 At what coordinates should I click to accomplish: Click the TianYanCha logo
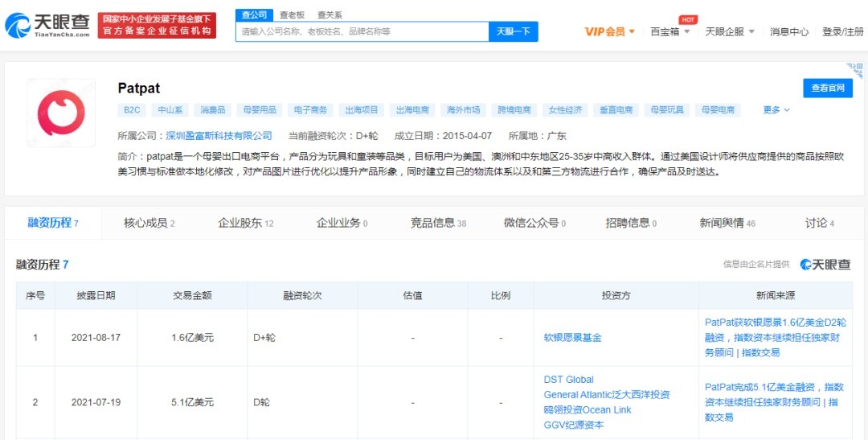coord(47,26)
